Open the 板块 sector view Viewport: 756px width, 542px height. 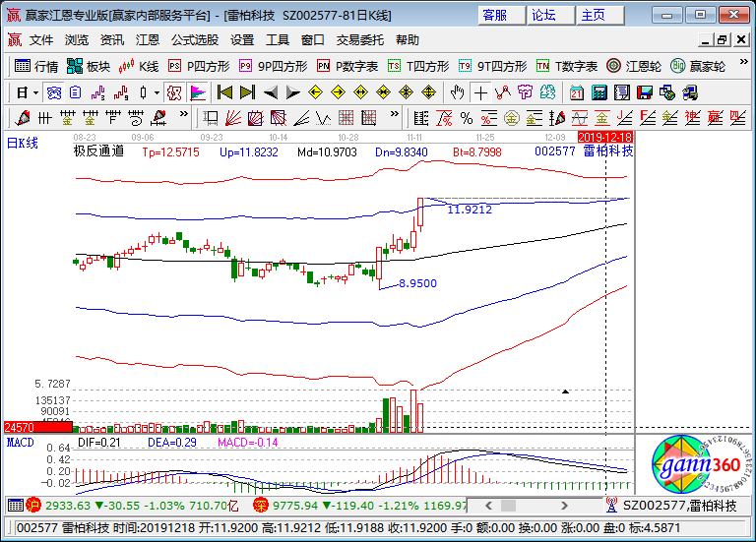pyautogui.click(x=89, y=66)
